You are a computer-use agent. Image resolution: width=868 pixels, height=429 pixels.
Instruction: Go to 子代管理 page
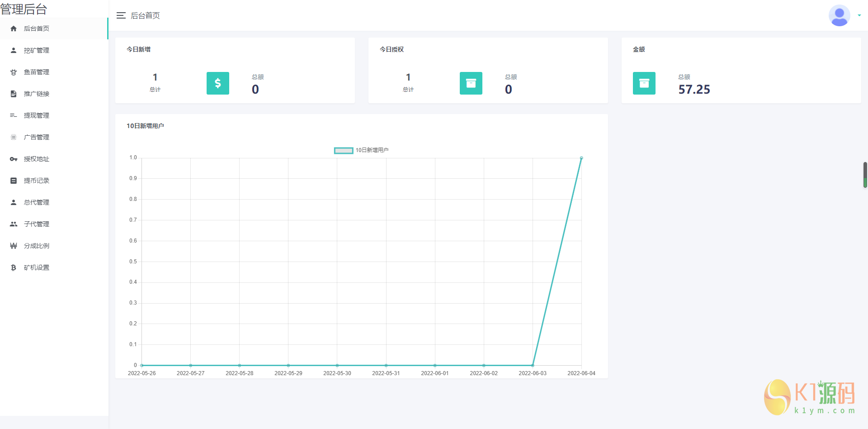pyautogui.click(x=54, y=224)
